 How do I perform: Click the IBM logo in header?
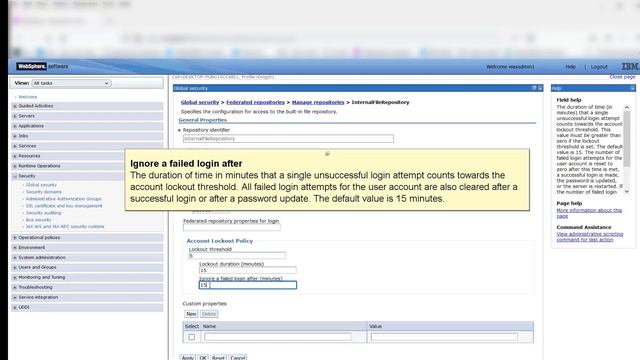630,66
